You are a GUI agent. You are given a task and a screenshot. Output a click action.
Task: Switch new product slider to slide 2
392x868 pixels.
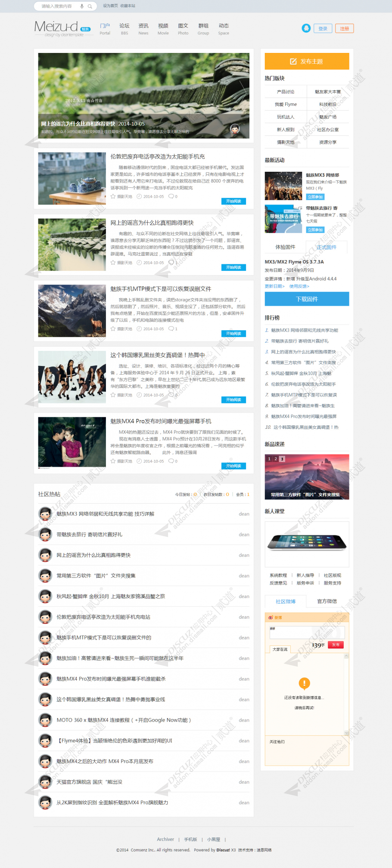(x=276, y=459)
